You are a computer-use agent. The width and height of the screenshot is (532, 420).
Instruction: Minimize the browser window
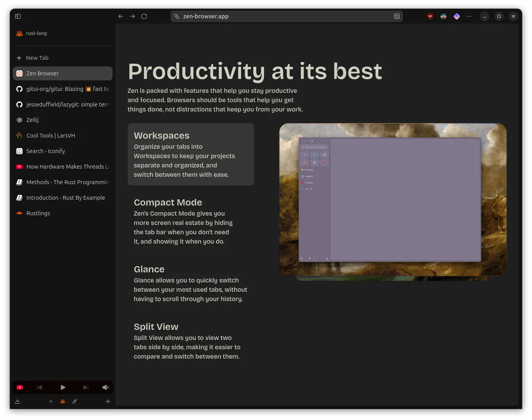(x=485, y=16)
